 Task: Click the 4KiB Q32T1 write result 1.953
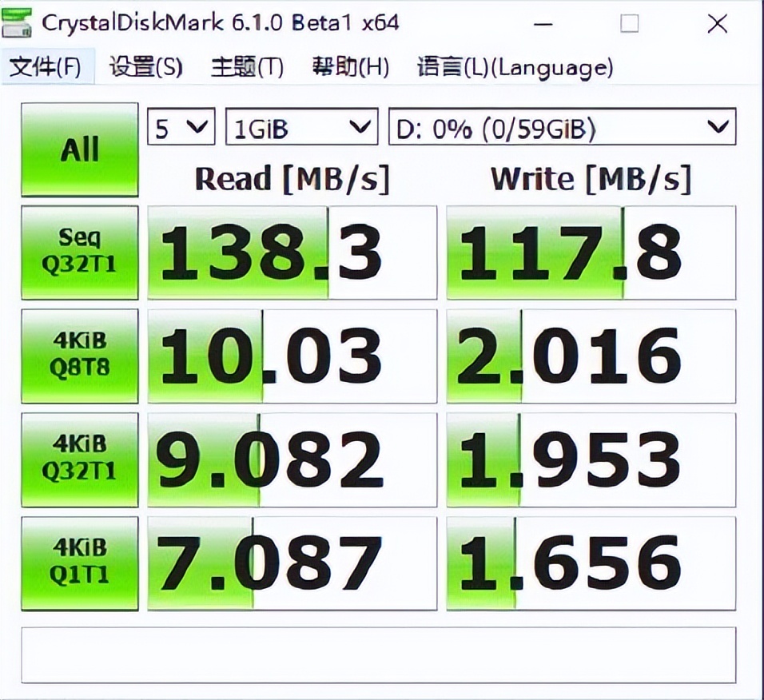tap(591, 459)
